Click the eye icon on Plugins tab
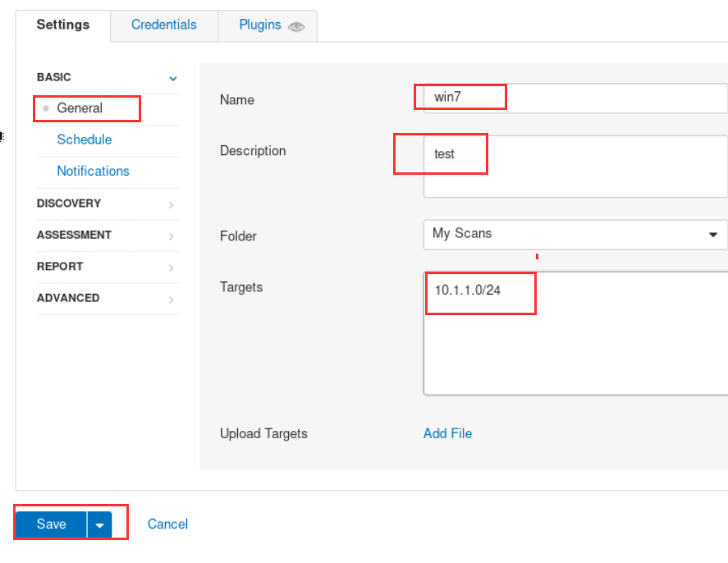This screenshot has width=728, height=563. tap(296, 26)
